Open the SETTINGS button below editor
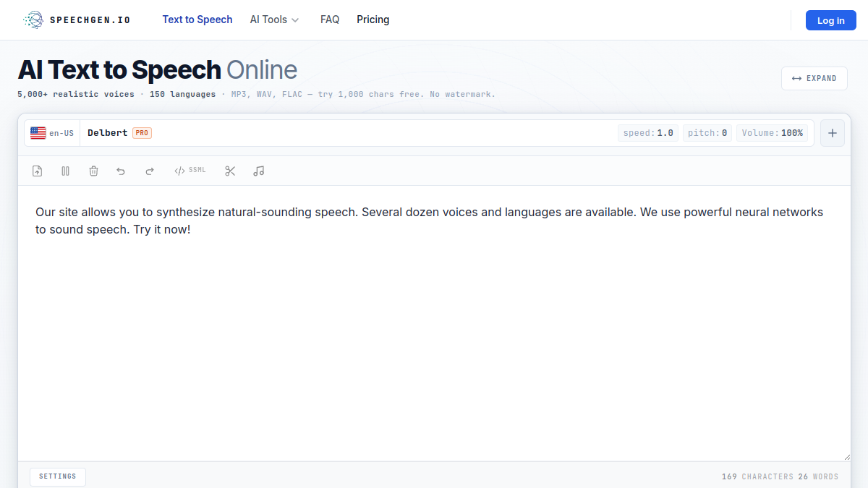 click(x=58, y=476)
